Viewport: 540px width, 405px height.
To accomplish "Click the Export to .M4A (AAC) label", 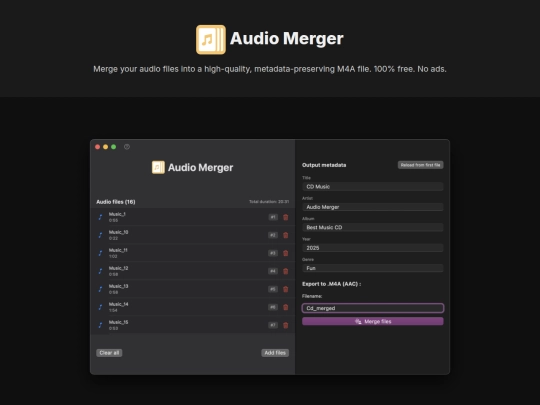I will (x=331, y=284).
